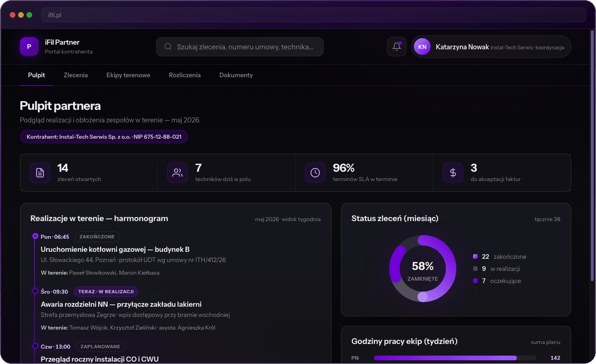Click the iFil Partner purple logo
Screen dimensions: 596x364
point(29,47)
